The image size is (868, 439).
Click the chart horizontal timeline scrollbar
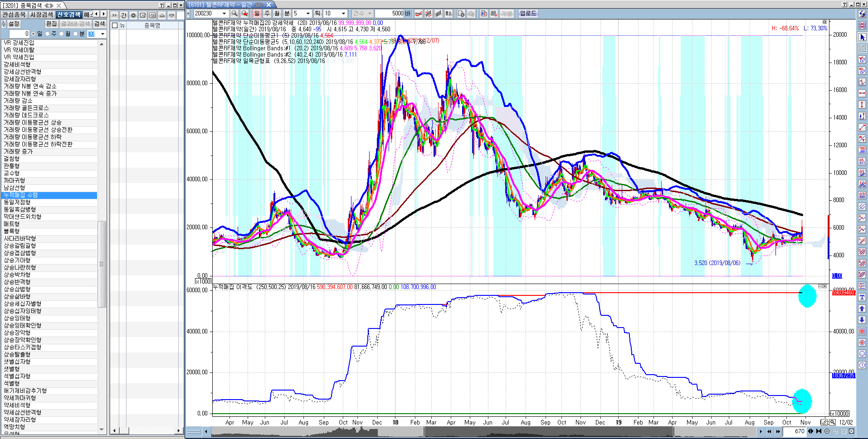[x=481, y=431]
